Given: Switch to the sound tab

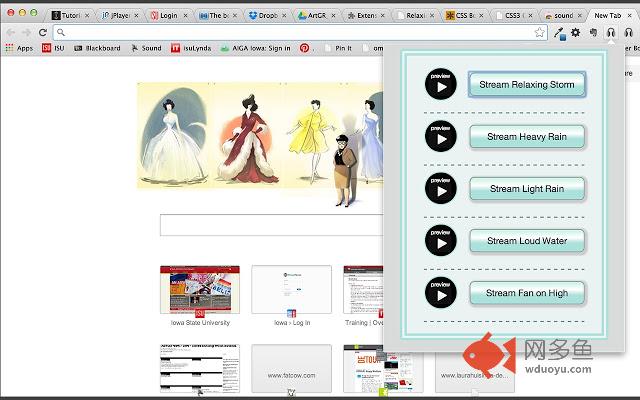Looking at the screenshot, I should point(563,16).
